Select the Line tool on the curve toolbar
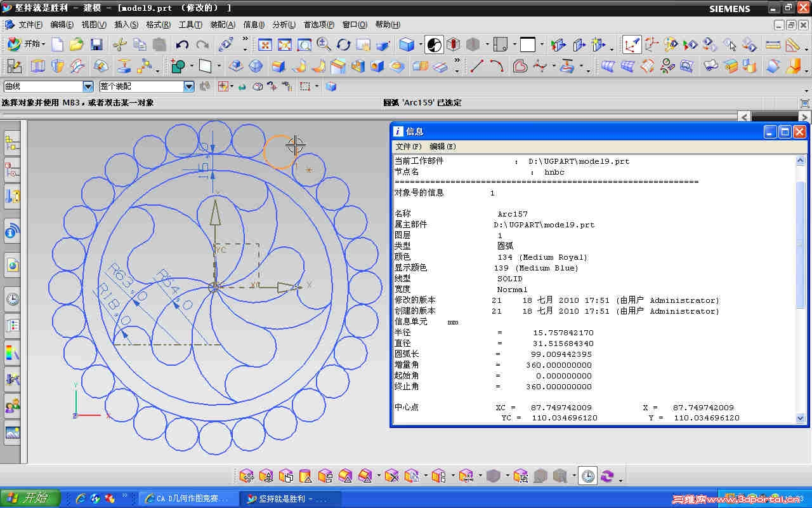This screenshot has width=812, height=508. click(x=476, y=65)
